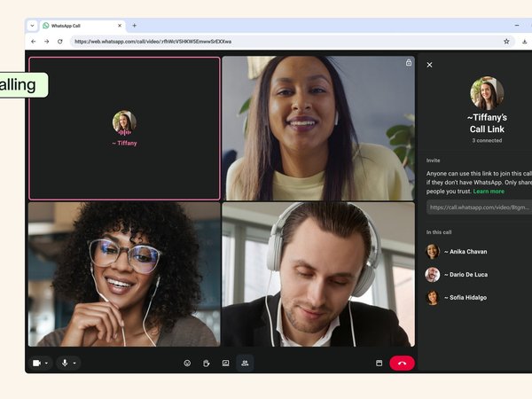Open the tab search dropdown
This screenshot has height=399, width=532.
click(x=32, y=26)
